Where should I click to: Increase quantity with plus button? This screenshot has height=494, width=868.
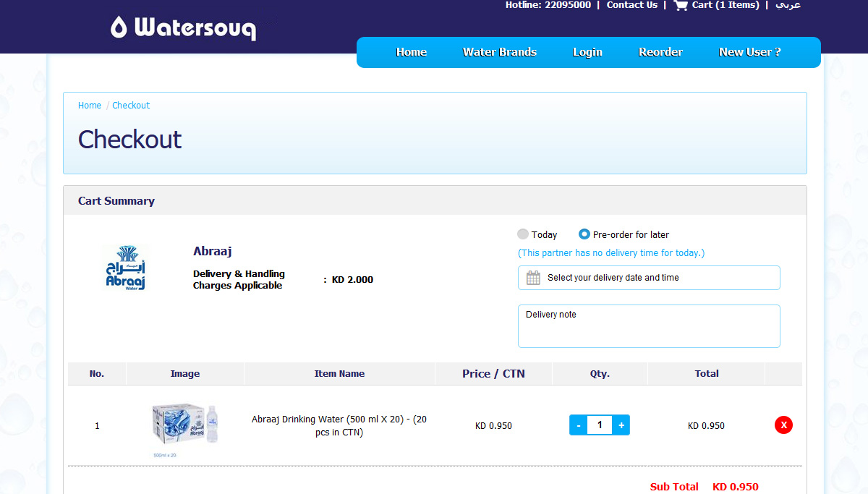point(621,425)
